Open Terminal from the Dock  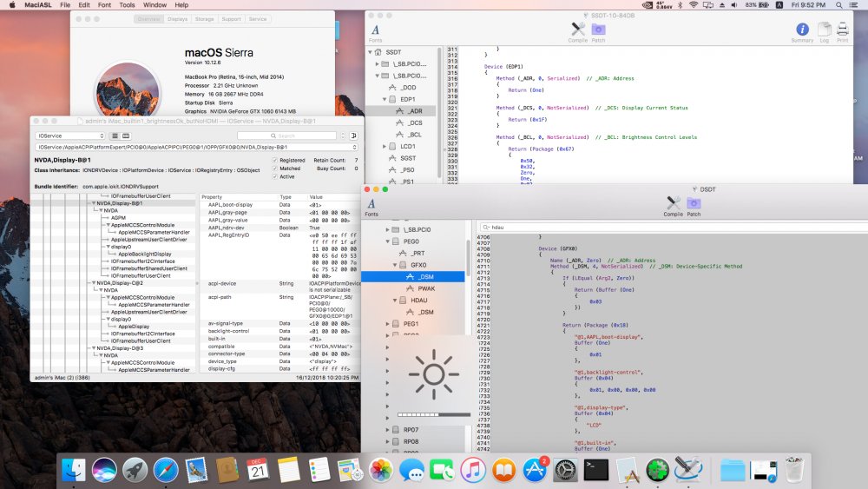pyautogui.click(x=596, y=470)
